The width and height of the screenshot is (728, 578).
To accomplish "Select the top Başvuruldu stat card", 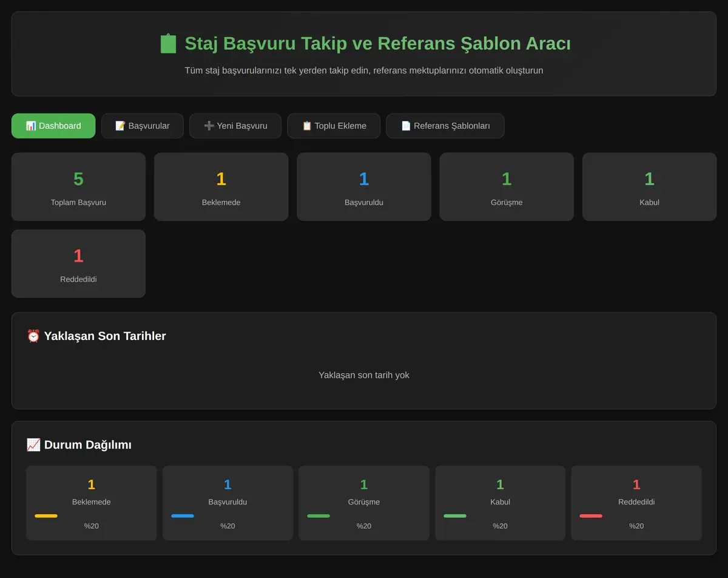I will (364, 186).
